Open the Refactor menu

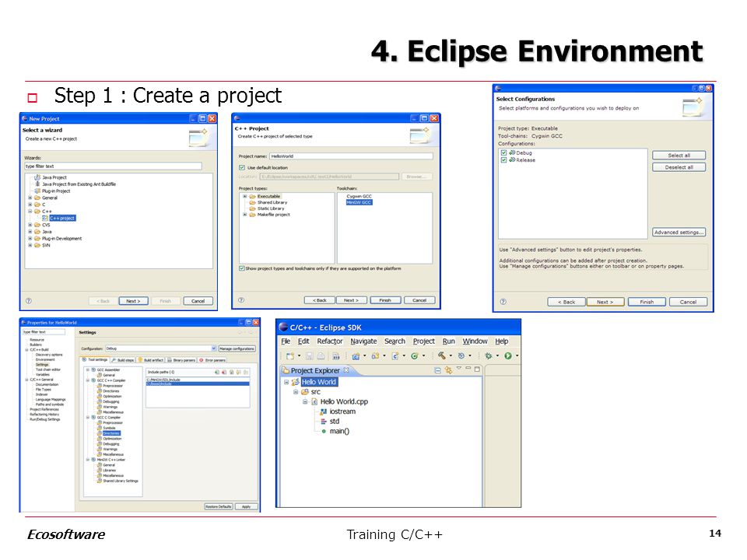330,341
